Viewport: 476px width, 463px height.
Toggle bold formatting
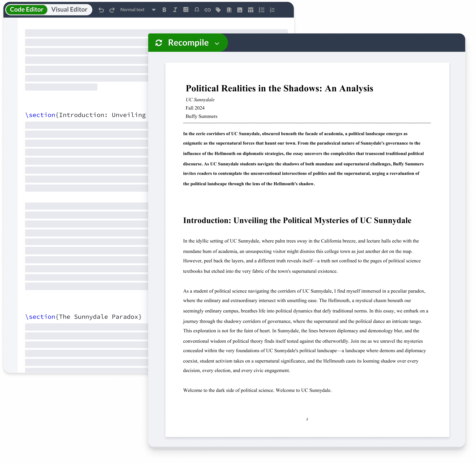tap(164, 10)
